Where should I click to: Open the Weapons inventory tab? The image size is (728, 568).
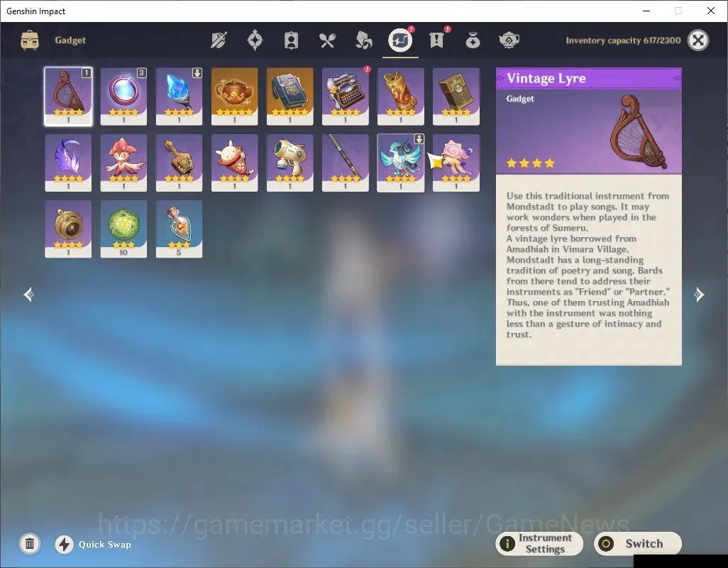click(x=219, y=40)
